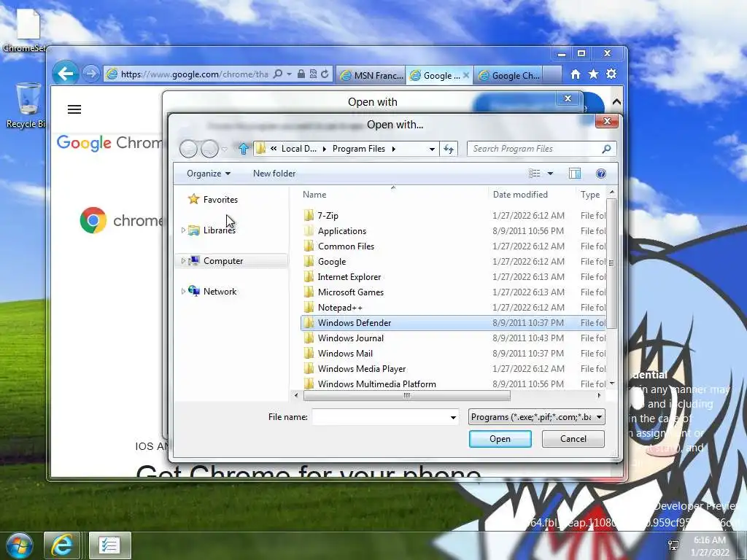Select the Windows Mail row
This screenshot has width=747, height=560.
pyautogui.click(x=453, y=354)
